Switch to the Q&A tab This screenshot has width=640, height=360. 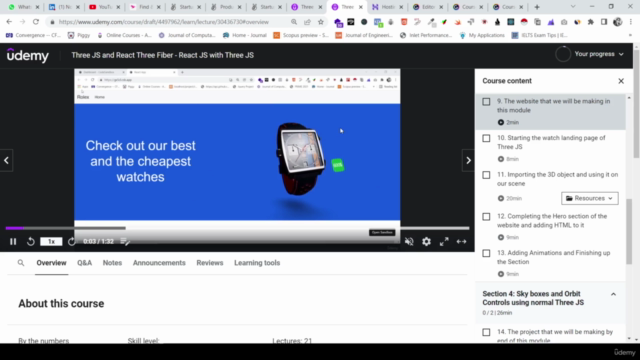84,263
